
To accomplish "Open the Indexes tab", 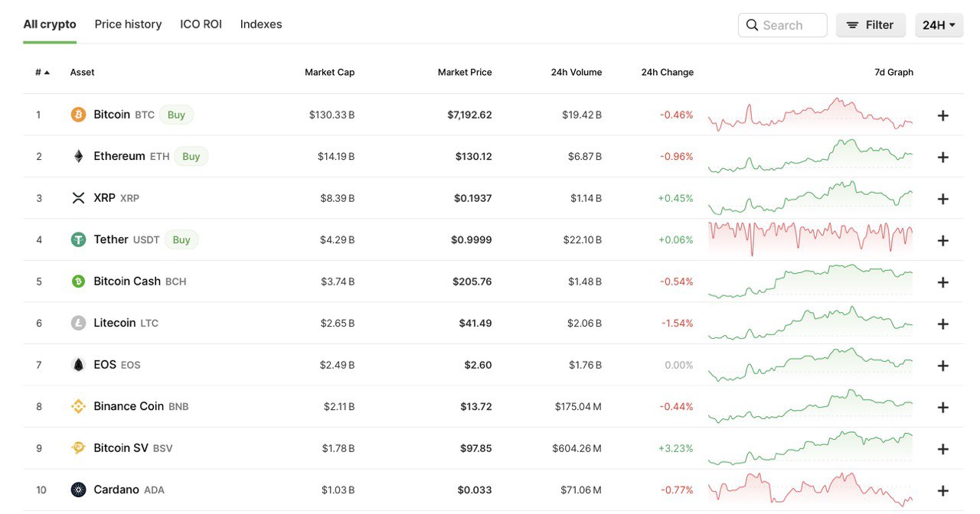I will click(261, 24).
